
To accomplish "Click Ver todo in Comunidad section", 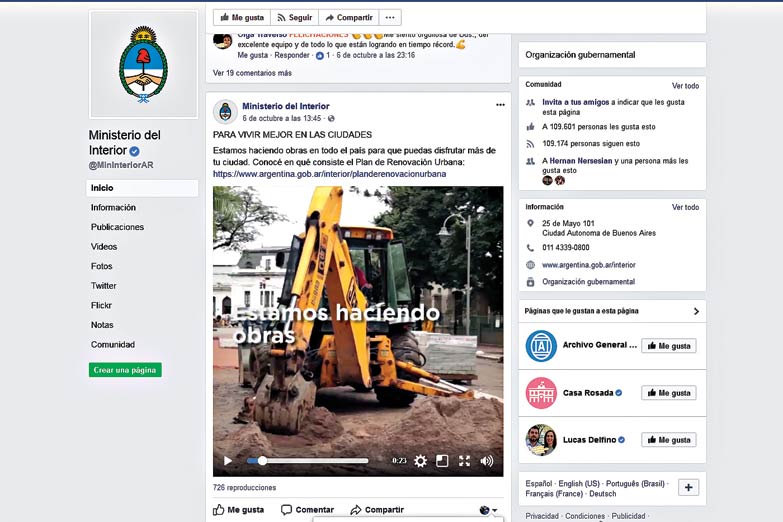I will pyautogui.click(x=685, y=85).
